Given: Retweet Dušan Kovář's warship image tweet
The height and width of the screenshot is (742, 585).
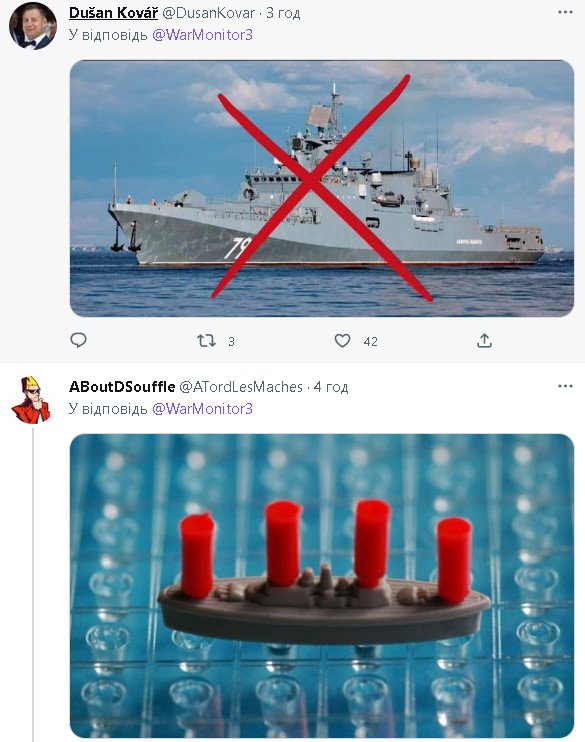Looking at the screenshot, I should [206, 340].
